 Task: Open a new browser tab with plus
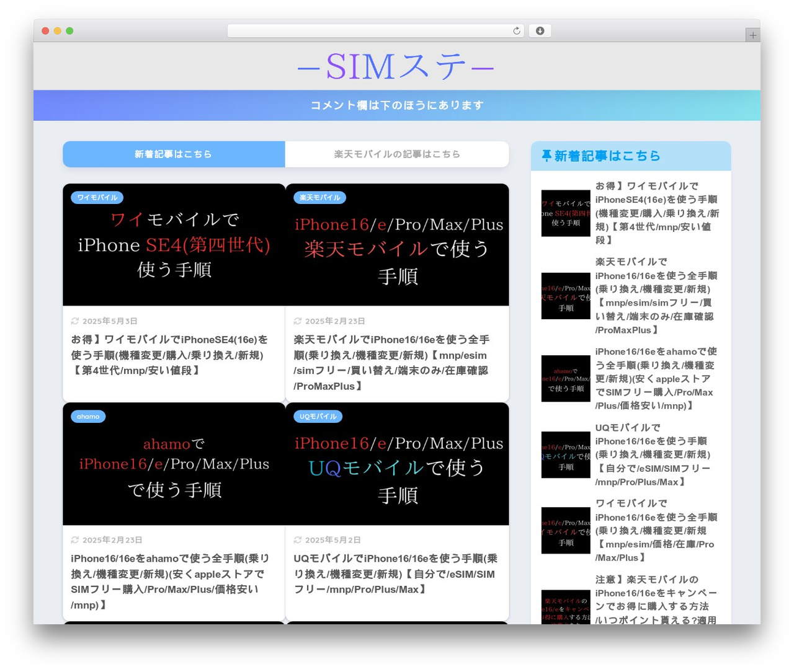click(752, 35)
